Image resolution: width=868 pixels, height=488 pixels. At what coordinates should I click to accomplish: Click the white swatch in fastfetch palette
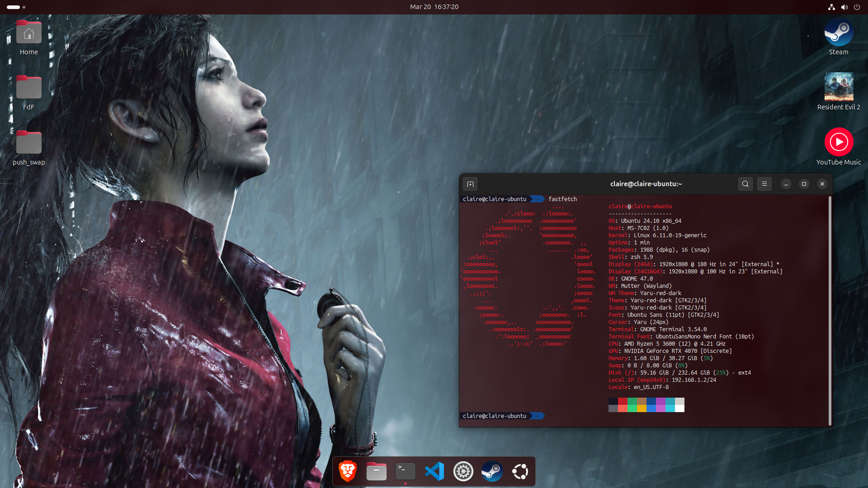[679, 408]
